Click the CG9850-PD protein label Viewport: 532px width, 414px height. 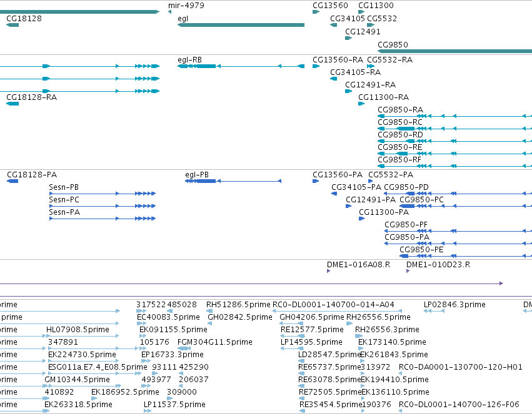(x=406, y=187)
